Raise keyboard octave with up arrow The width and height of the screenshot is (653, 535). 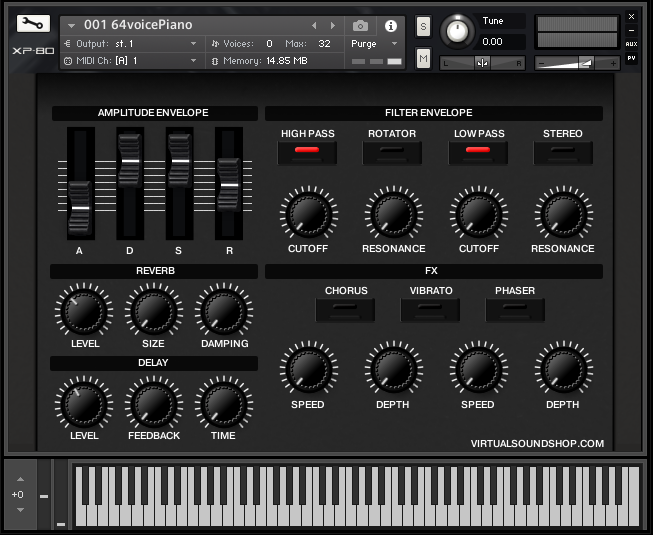tap(18, 479)
